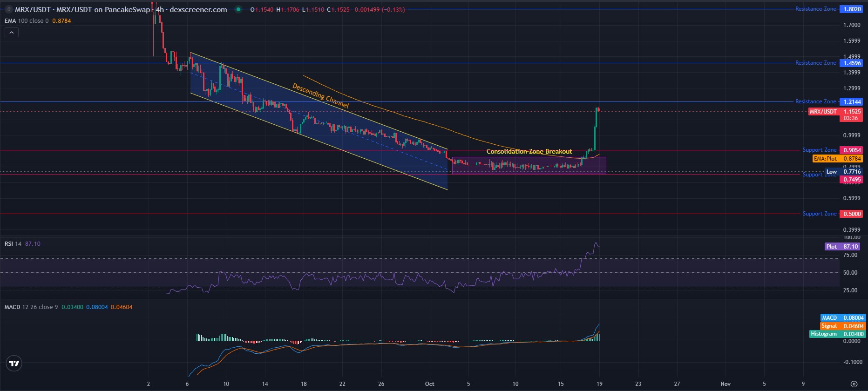This screenshot has height=391, width=868.
Task: Click the Histogram 0.03400 axis label
Action: tap(838, 334)
